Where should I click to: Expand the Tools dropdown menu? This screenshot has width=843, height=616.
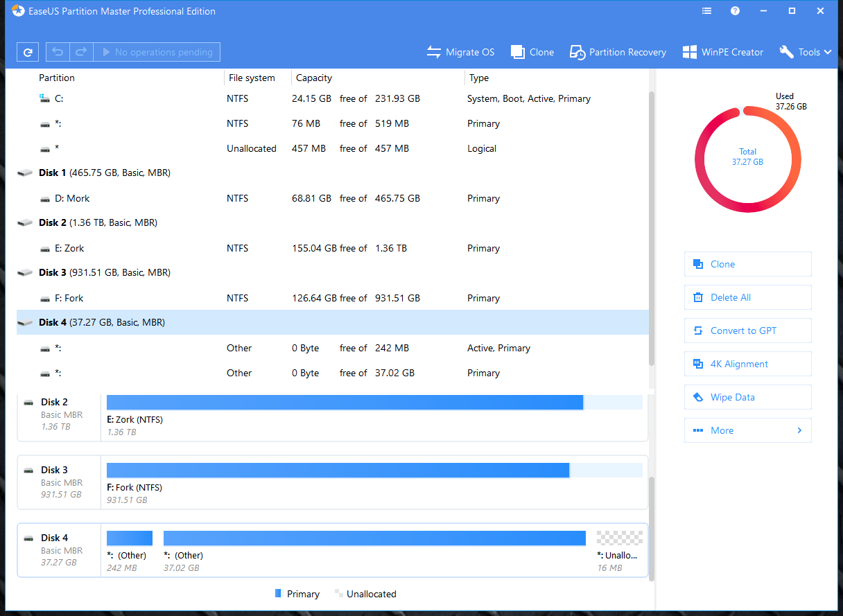point(806,52)
